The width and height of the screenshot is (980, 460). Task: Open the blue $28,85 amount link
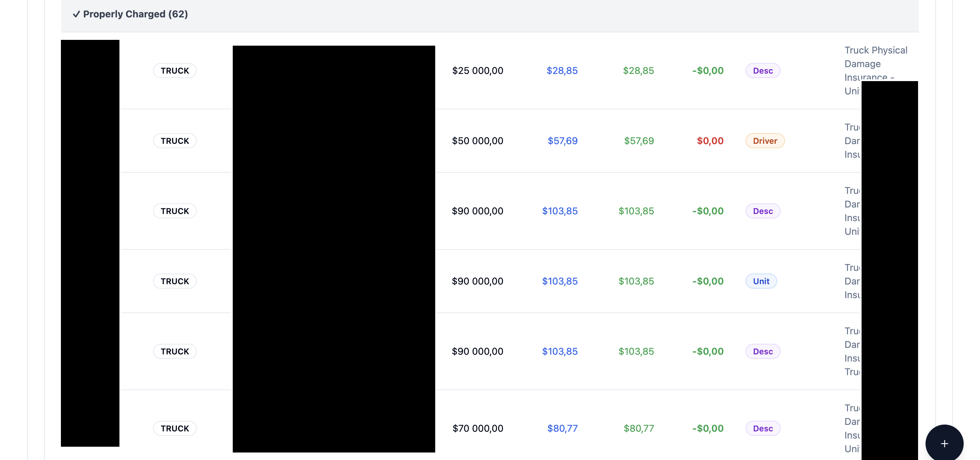click(561, 71)
